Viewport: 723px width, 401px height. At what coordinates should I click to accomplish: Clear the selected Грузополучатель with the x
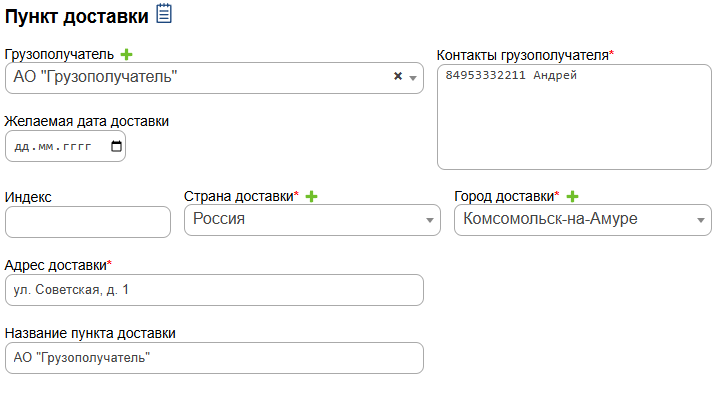(x=397, y=76)
